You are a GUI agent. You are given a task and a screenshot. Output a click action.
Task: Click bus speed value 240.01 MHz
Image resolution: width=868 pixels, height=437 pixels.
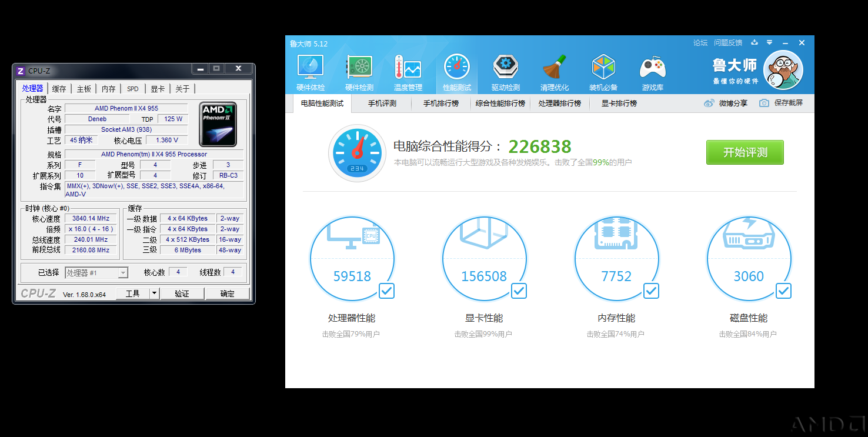coord(91,239)
